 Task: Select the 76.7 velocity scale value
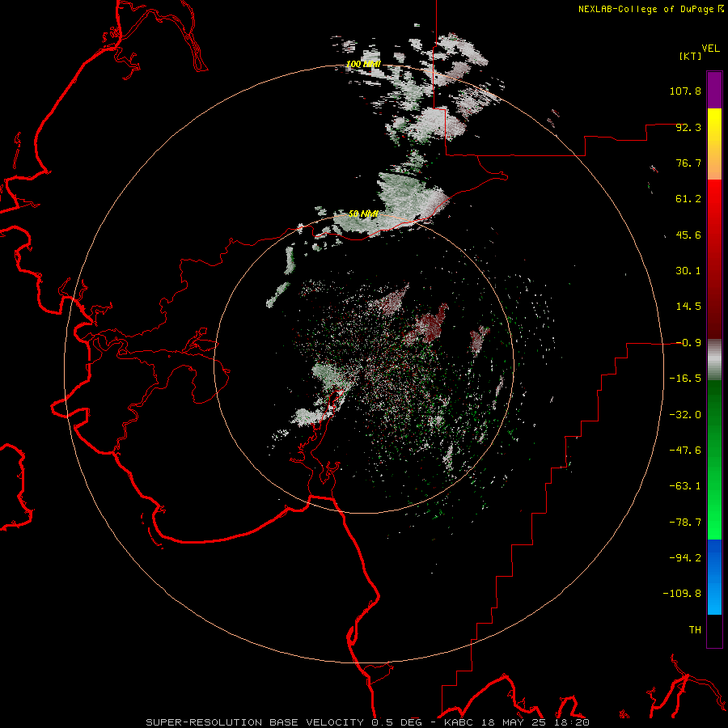[x=688, y=163]
